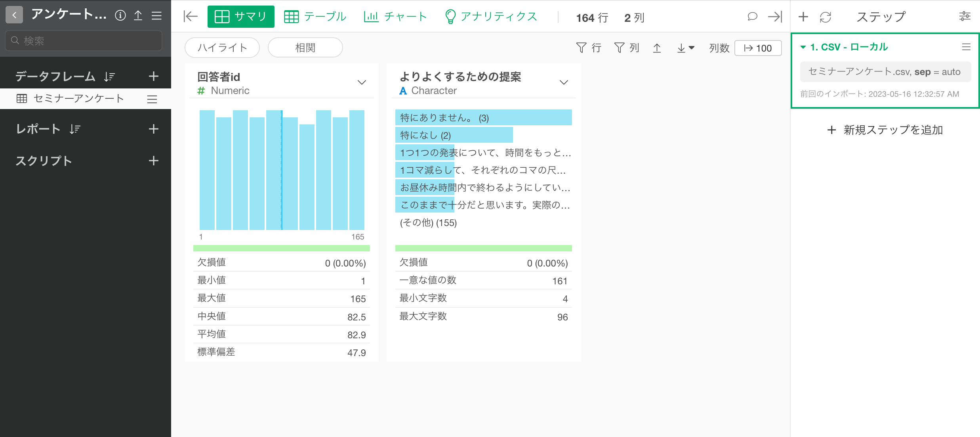Switch to the アナリティクス tab
The image size is (980, 437).
coord(491,17)
